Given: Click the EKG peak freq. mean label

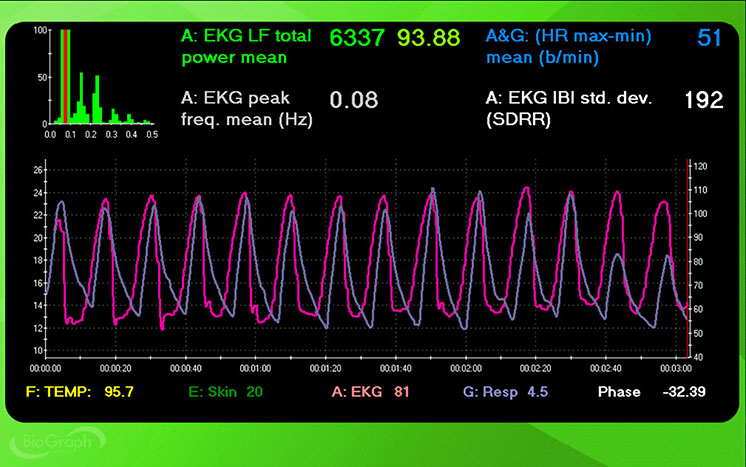Looking at the screenshot, I should point(246,109).
